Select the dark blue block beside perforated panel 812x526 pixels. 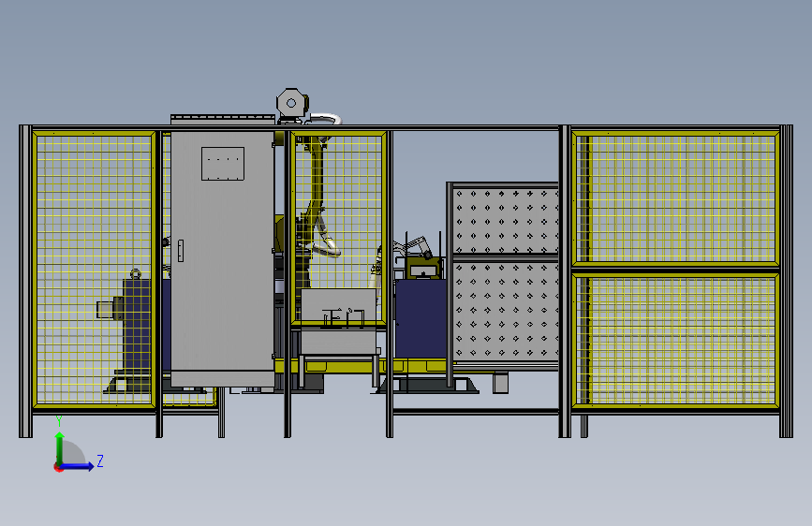pos(421,318)
